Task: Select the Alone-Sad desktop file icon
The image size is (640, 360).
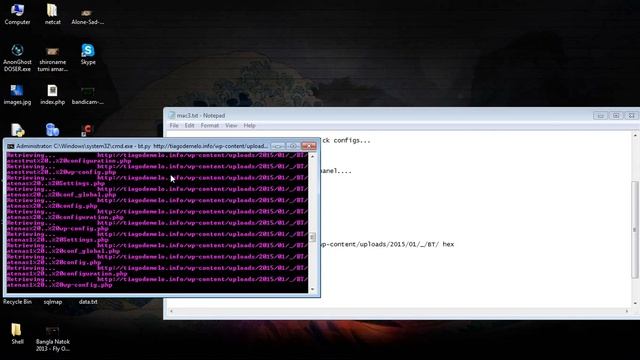Action: [x=87, y=16]
